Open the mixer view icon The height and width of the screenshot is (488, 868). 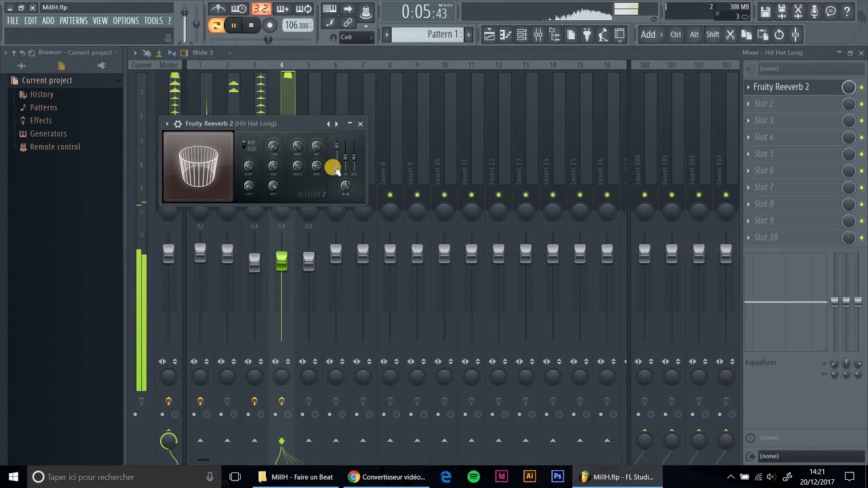coord(538,35)
